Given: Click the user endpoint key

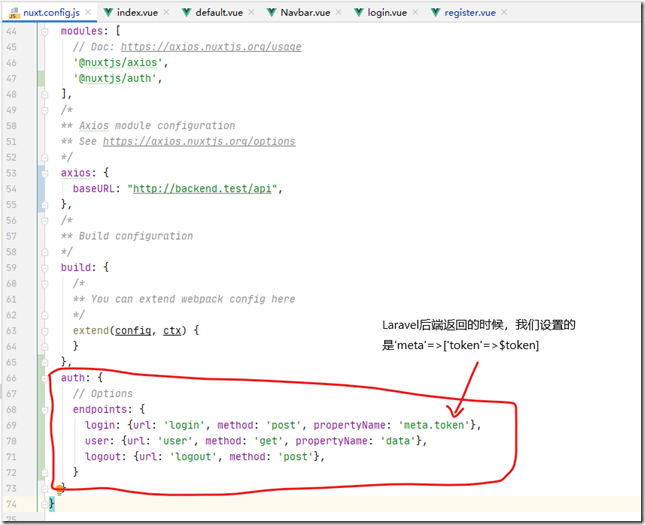Looking at the screenshot, I should click(x=97, y=441).
